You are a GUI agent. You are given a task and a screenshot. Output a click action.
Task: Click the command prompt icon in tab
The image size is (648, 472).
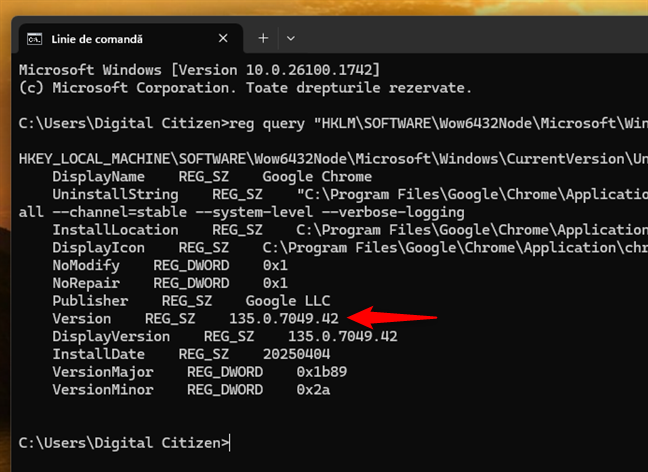[34, 39]
